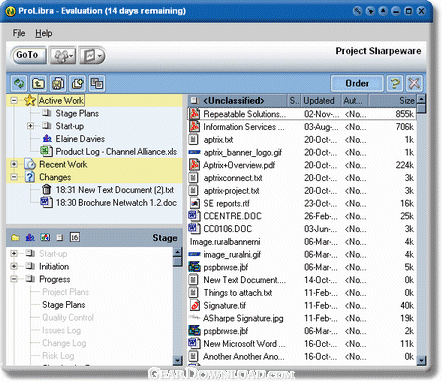Click the save documents toolbar icon

[x=58, y=83]
